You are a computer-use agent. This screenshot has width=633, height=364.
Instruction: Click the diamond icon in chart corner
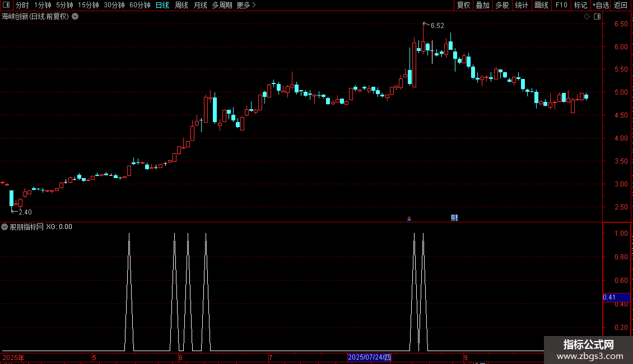587,17
